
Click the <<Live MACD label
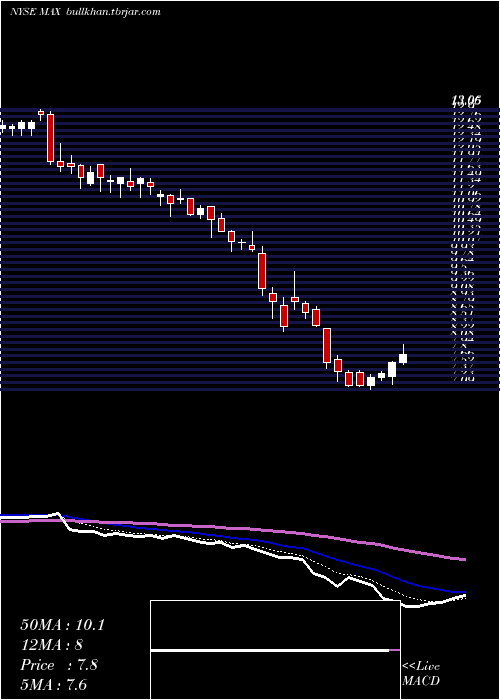(x=421, y=674)
